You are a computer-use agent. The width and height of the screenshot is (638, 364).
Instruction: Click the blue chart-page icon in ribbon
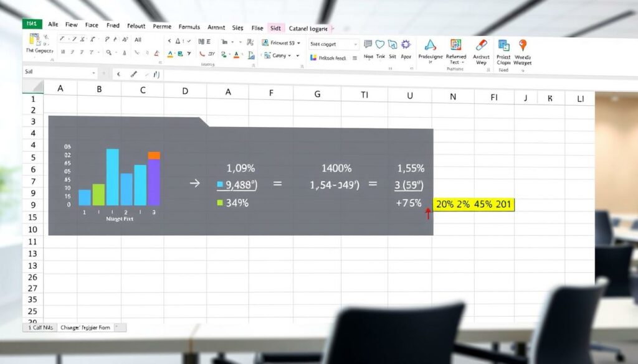252,54
